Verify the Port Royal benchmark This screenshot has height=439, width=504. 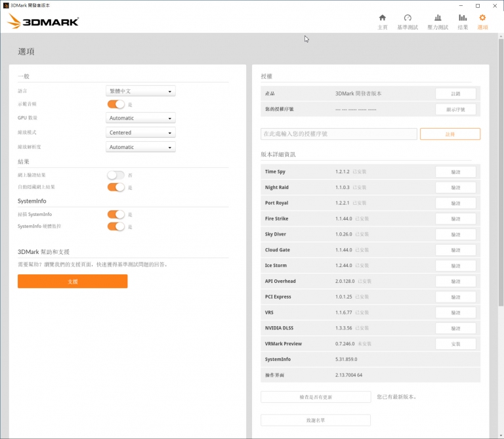[x=455, y=203]
